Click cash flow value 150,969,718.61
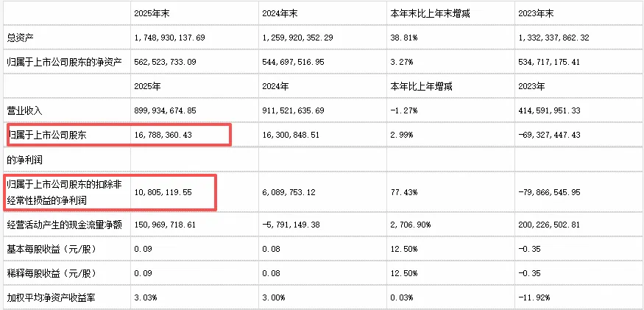Image resolution: width=644 pixels, height=310 pixels. [165, 225]
